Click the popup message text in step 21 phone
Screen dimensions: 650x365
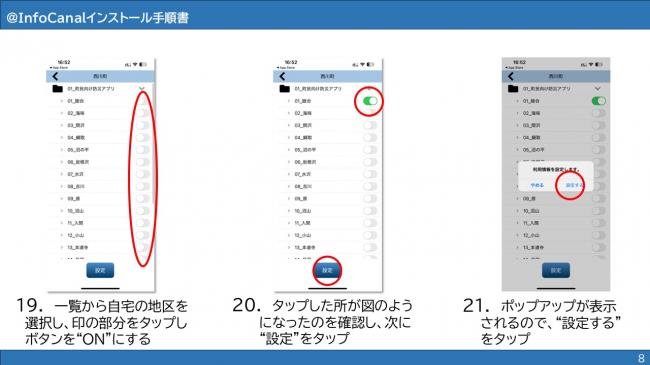[556, 170]
